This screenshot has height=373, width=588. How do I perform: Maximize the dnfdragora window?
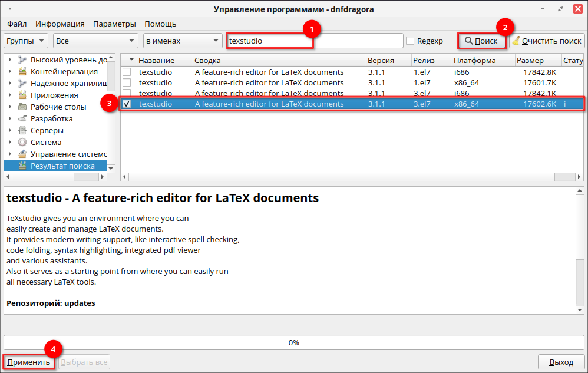(x=560, y=9)
